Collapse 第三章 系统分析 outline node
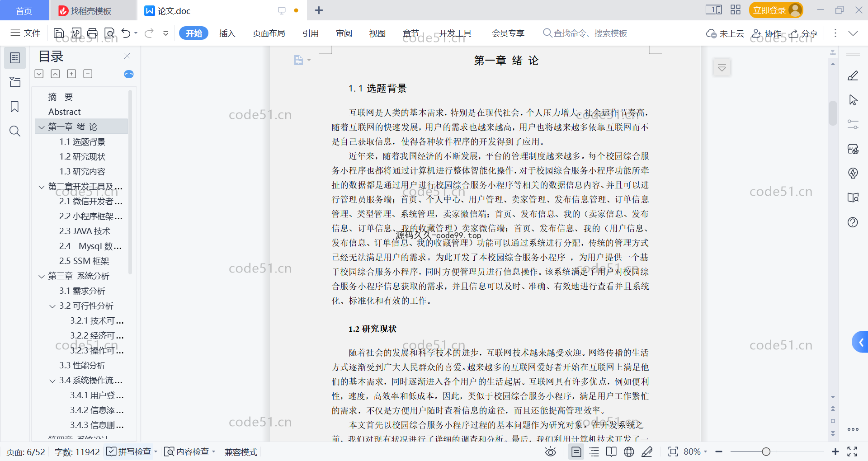 (42, 276)
